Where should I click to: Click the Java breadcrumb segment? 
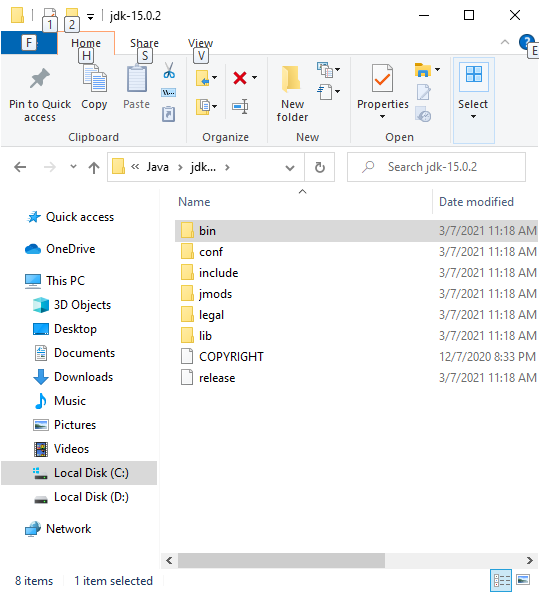158,167
